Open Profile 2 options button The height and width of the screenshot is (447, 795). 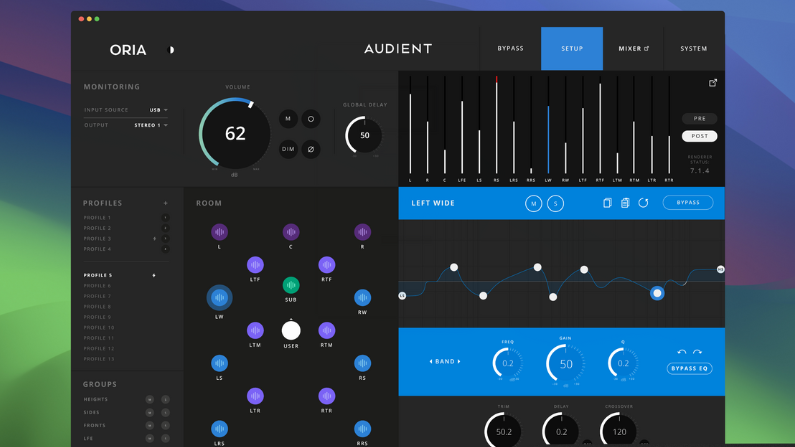pos(165,228)
